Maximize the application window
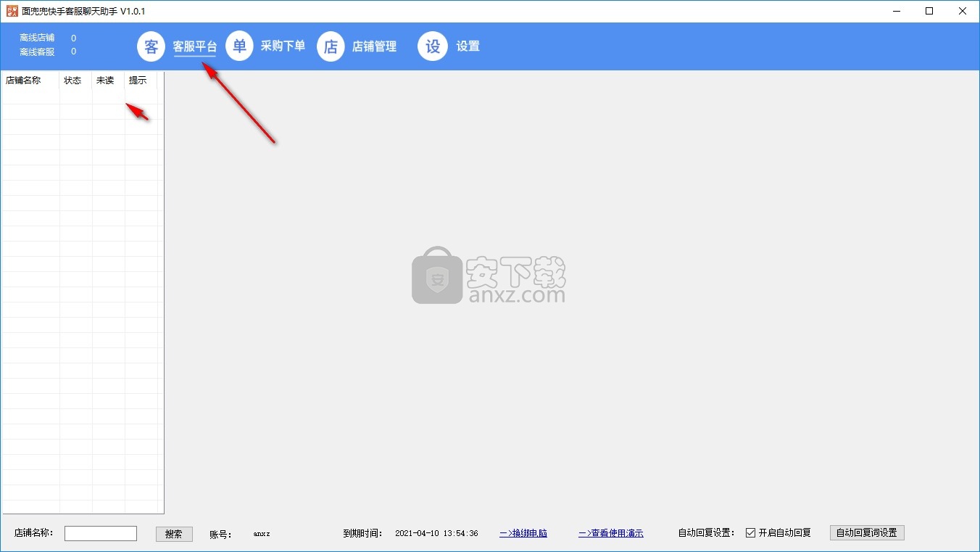This screenshot has height=552, width=980. (929, 11)
